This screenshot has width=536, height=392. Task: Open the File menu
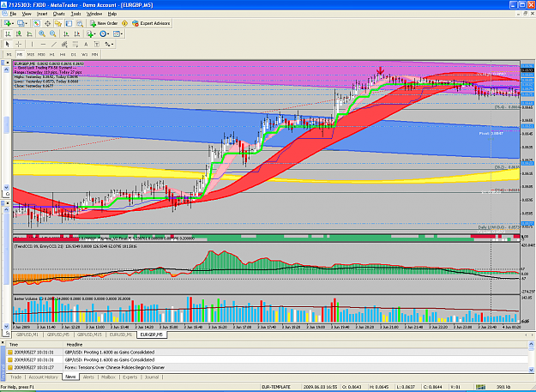pos(13,14)
